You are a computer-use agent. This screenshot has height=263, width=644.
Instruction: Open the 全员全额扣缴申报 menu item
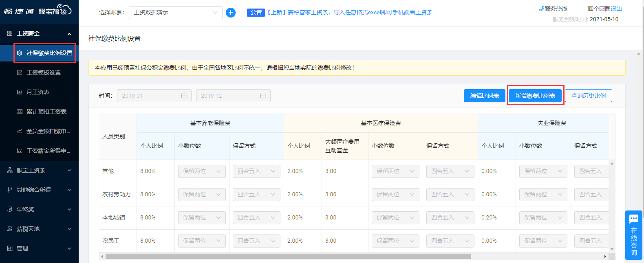click(x=48, y=131)
